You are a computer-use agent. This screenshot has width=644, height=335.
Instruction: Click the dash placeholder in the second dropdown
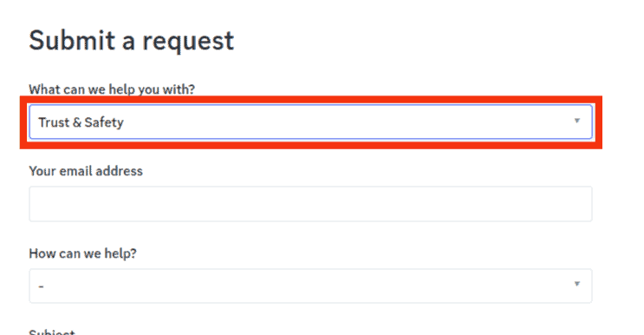(41, 286)
